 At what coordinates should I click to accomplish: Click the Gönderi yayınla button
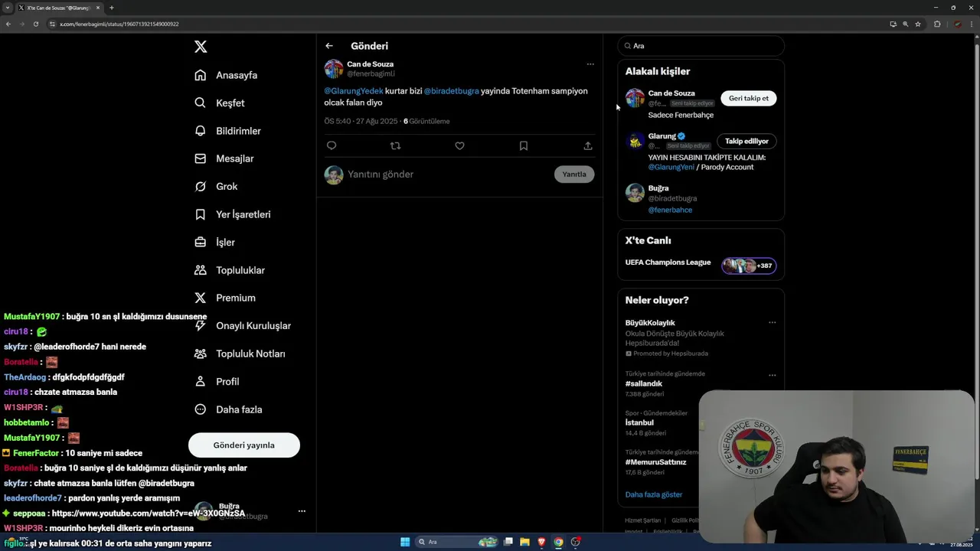[x=244, y=445]
